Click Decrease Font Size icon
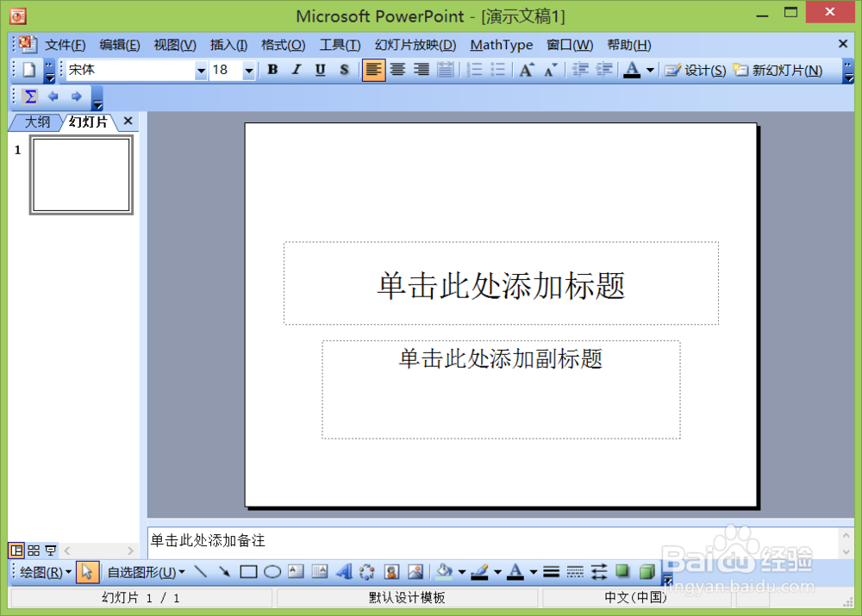The height and width of the screenshot is (616, 862). click(550, 70)
